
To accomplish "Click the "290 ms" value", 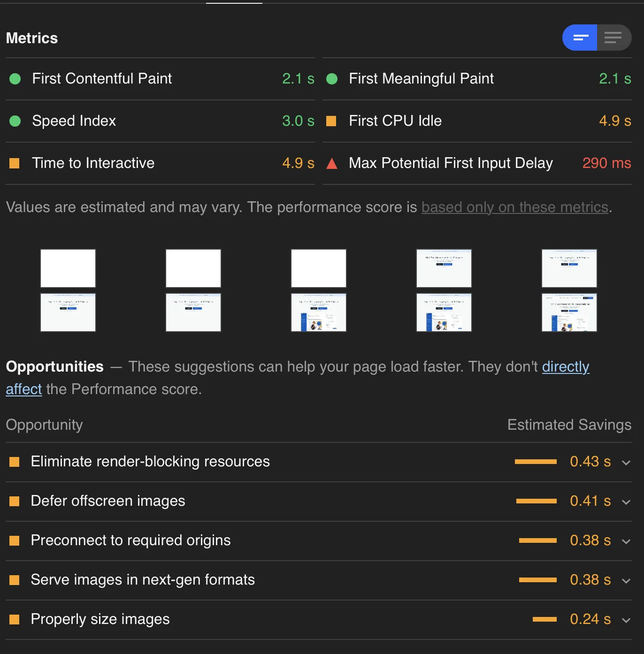I will pyautogui.click(x=607, y=163).
